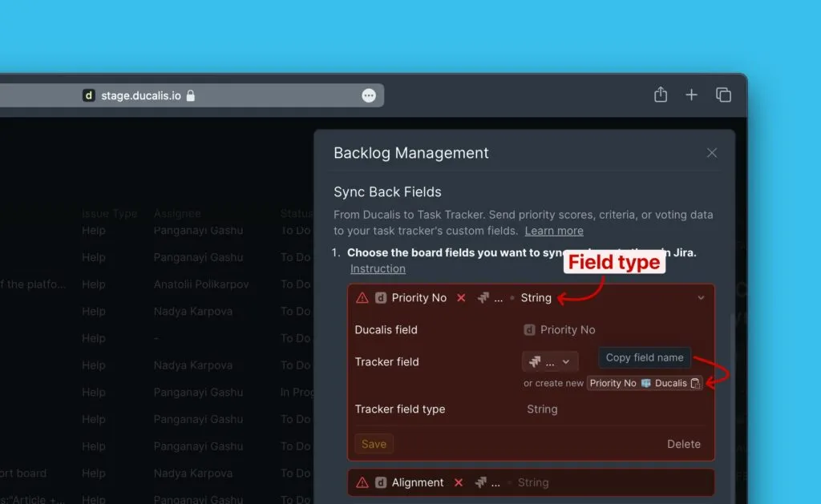This screenshot has height=504, width=821.
Task: Open the Tracker field dropdown
Action: (x=550, y=361)
